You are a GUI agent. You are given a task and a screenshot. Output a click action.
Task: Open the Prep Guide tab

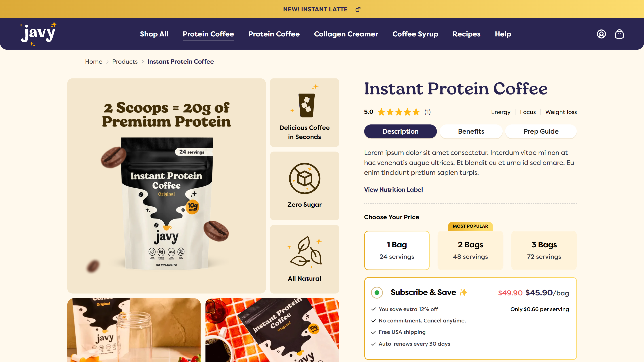(541, 131)
